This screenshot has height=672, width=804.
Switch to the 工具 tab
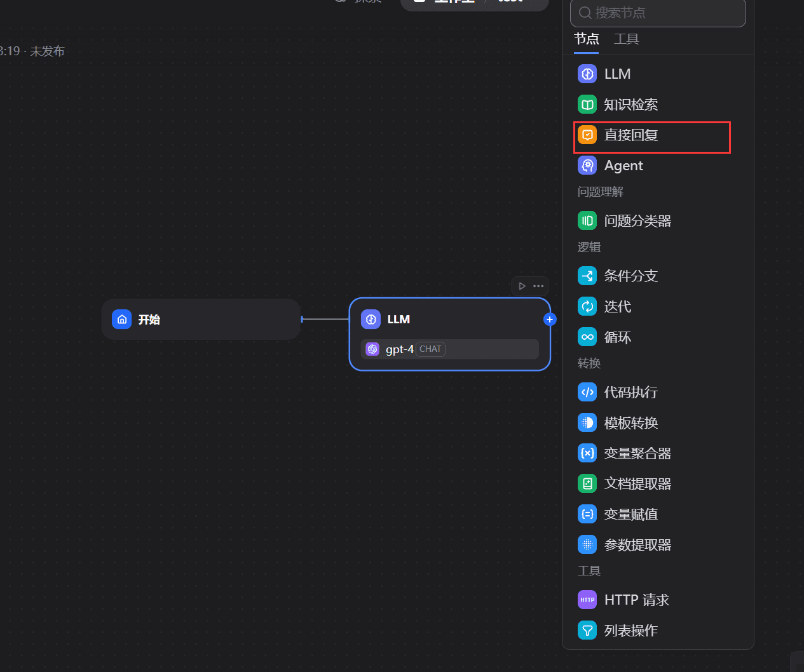click(x=626, y=39)
